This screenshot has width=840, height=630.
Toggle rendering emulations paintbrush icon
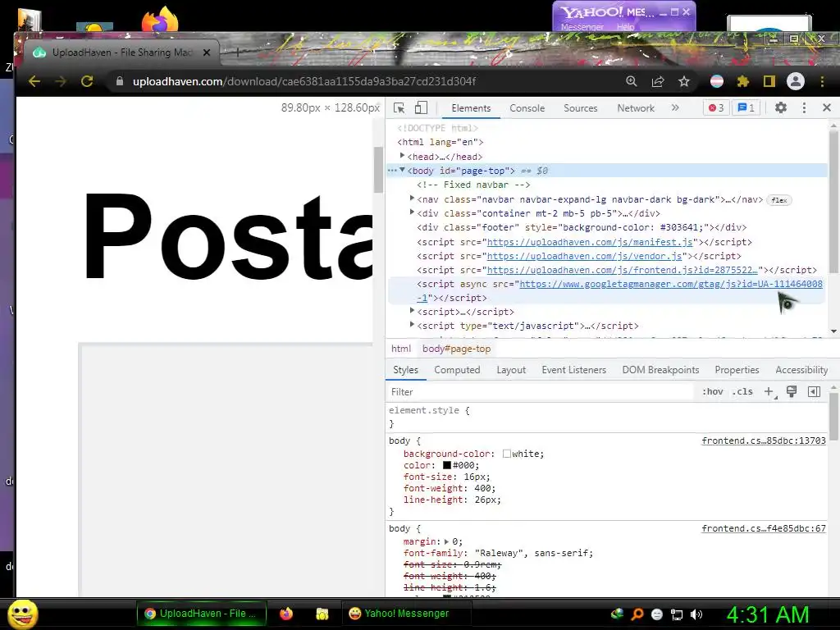(x=792, y=391)
